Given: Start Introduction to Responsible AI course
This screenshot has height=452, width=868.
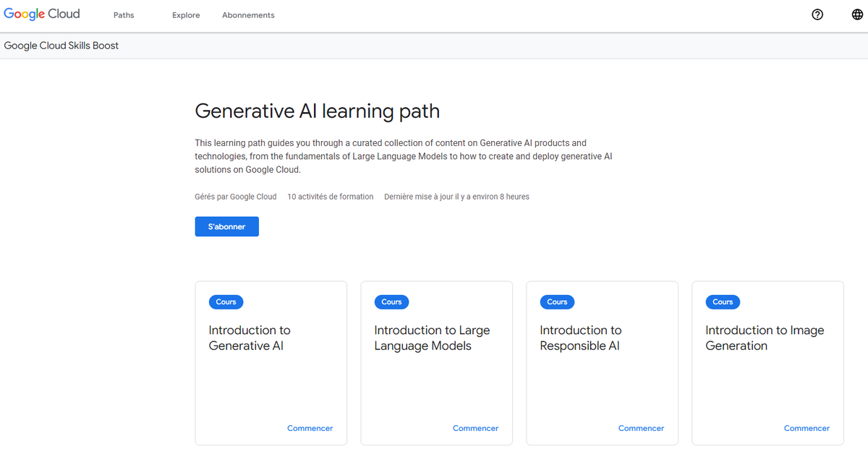Looking at the screenshot, I should (641, 428).
